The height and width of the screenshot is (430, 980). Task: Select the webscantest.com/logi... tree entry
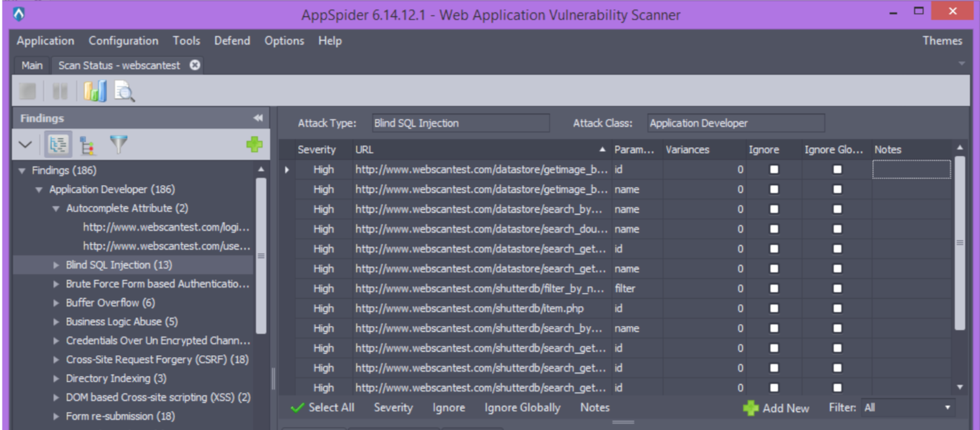tap(166, 227)
